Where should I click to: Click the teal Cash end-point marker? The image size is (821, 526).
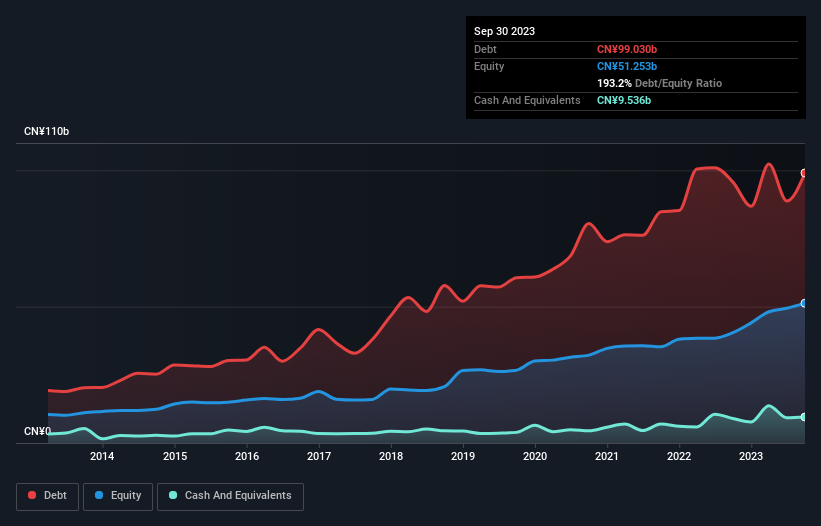coord(804,417)
